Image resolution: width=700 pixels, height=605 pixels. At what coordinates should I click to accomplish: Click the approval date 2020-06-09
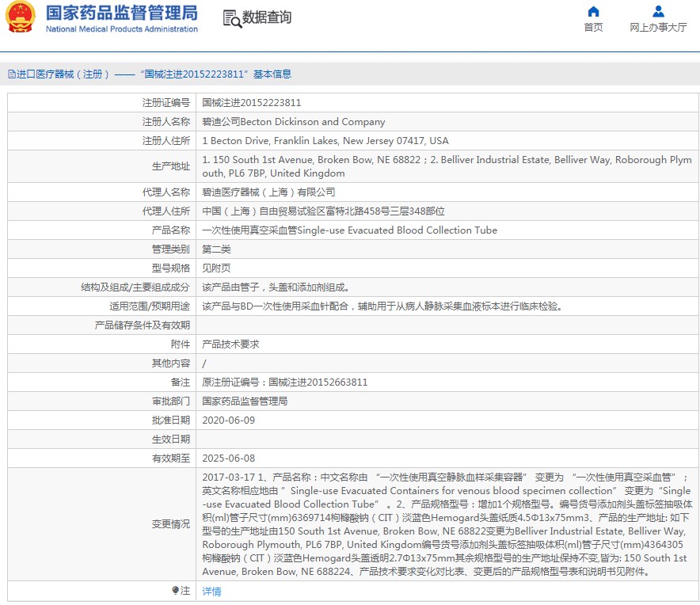(x=229, y=420)
